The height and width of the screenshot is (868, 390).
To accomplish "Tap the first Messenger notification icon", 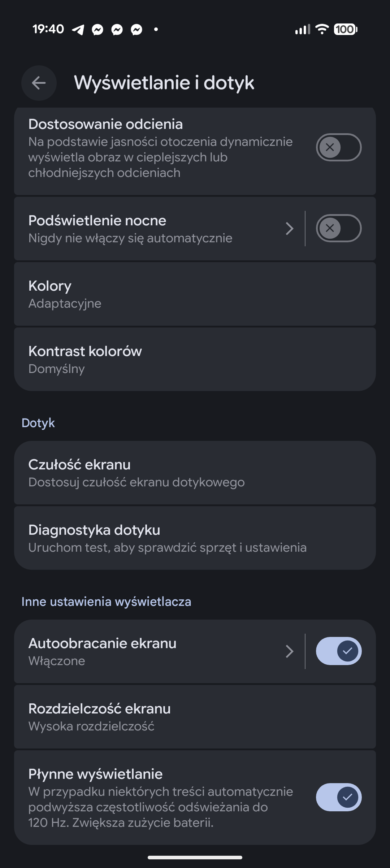I will 97,30.
